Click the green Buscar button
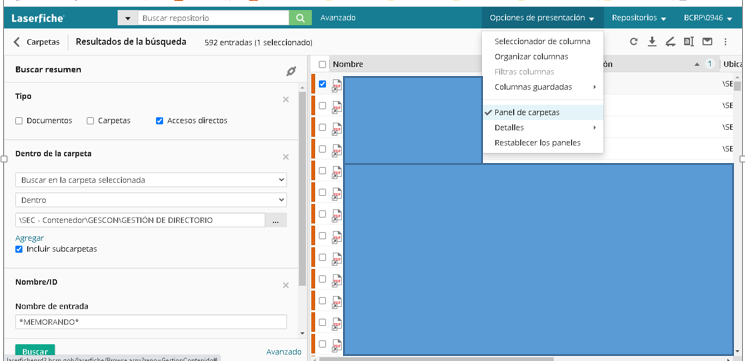The height and width of the screenshot is (361, 745). [35, 352]
